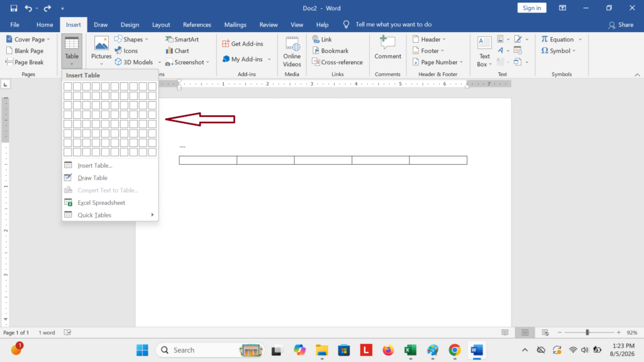The width and height of the screenshot is (644, 362).
Task: Switch to the Layout tab
Action: pyautogui.click(x=161, y=25)
